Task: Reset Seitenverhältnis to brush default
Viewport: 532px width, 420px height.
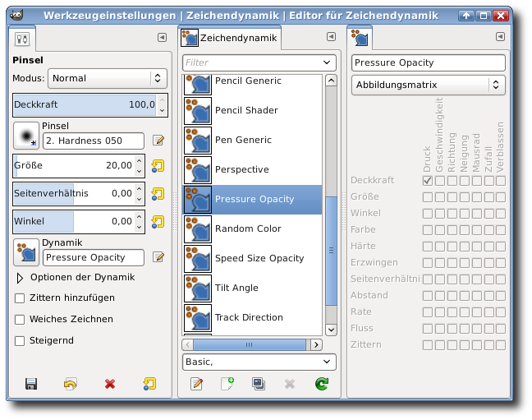Action: (x=158, y=194)
